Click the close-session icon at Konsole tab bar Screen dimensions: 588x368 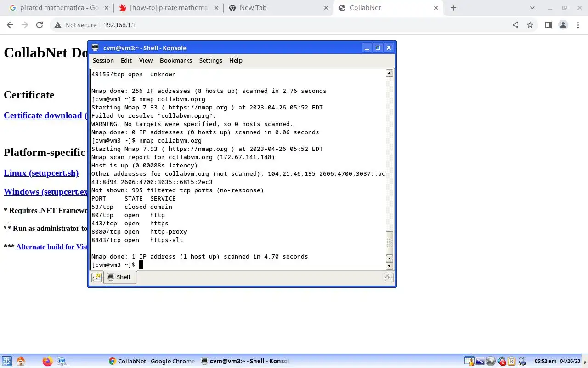click(x=389, y=277)
